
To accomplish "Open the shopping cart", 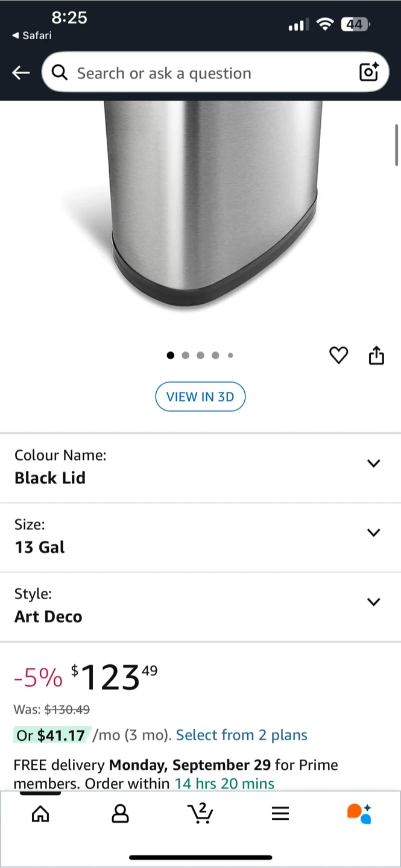I will point(200,813).
